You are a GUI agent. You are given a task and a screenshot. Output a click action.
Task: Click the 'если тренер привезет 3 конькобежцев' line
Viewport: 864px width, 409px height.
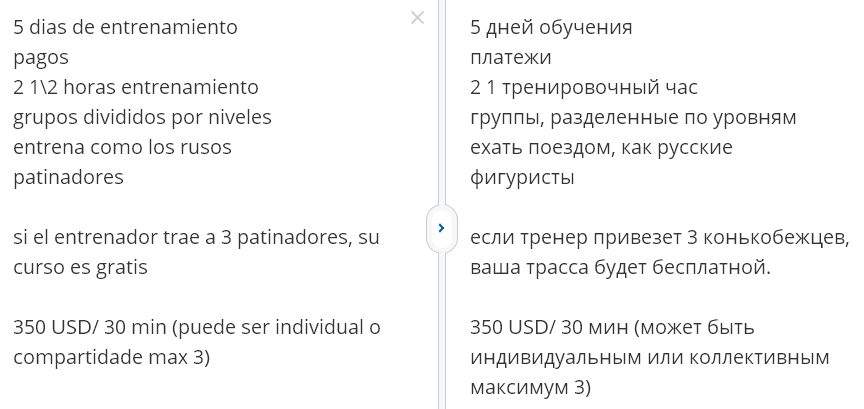pyautogui.click(x=660, y=237)
